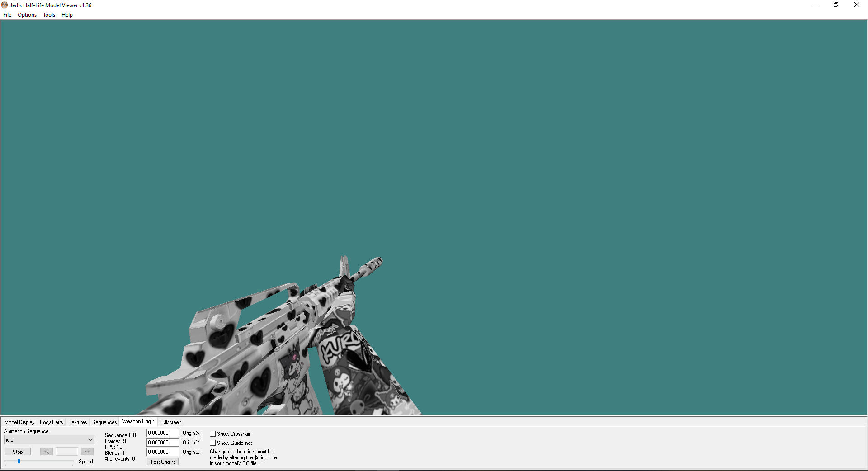
Task: Switch to the Fullscreen tab
Action: (170, 422)
